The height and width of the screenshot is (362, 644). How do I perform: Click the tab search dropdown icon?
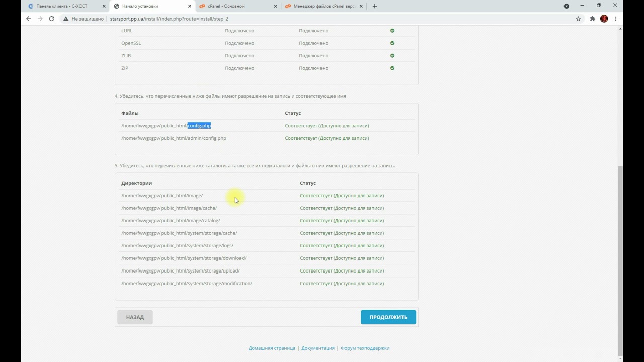tap(566, 6)
